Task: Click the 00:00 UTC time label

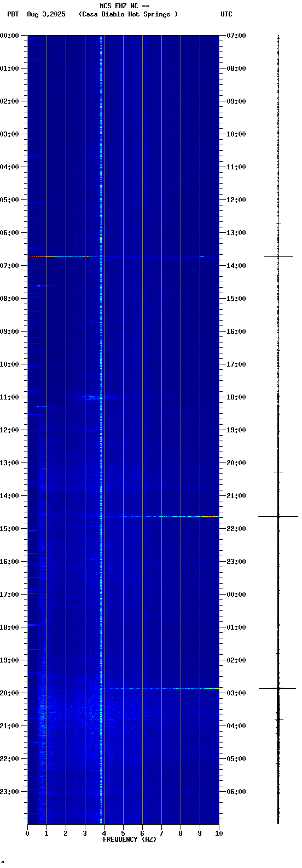Action: point(236,594)
